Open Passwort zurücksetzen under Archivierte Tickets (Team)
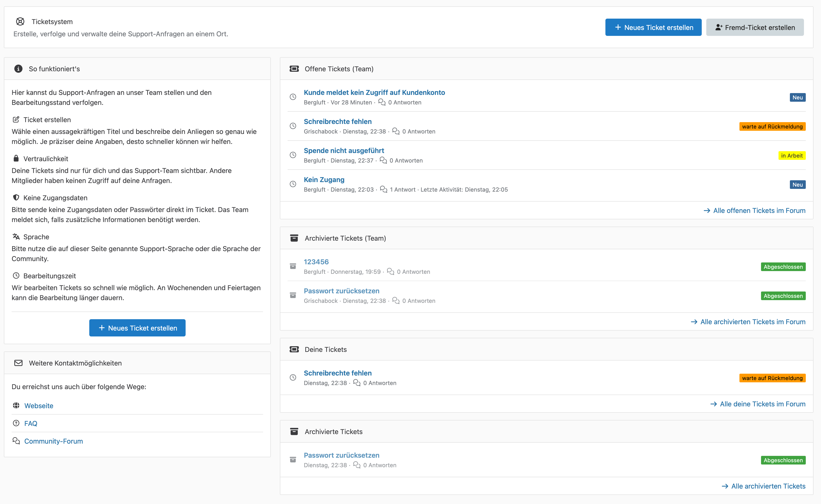 pyautogui.click(x=341, y=291)
